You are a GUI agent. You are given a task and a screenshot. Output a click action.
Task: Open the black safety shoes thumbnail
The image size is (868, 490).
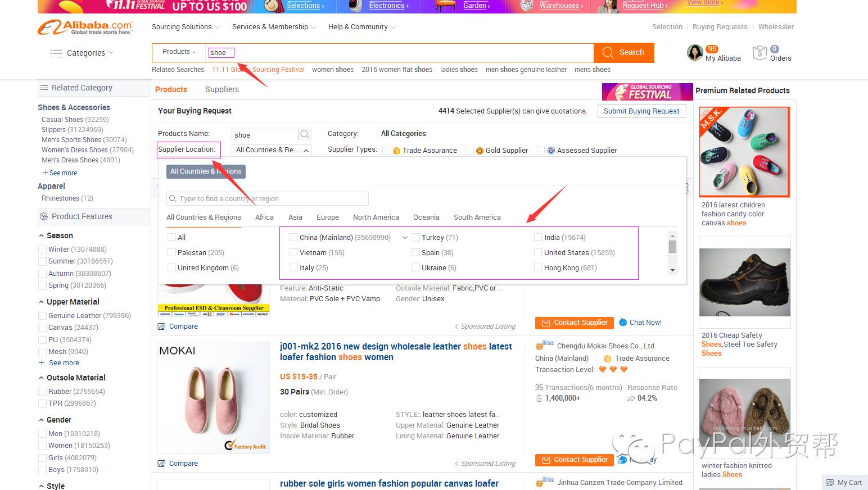coord(745,282)
